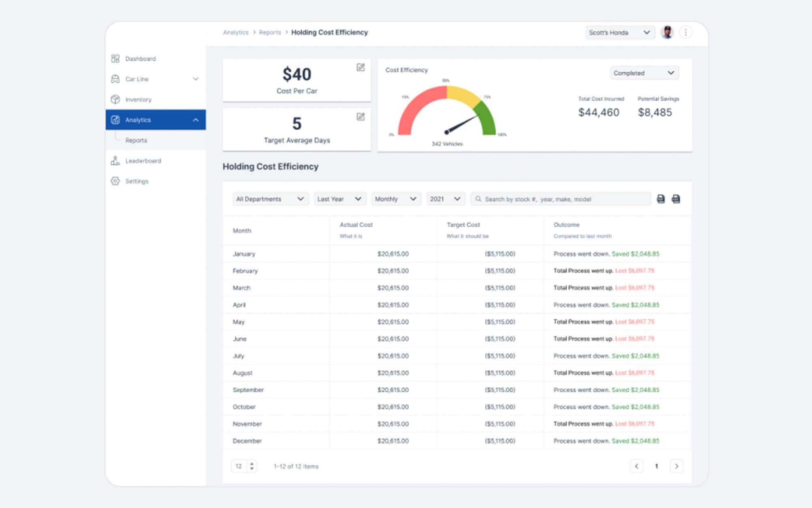Click the user profile avatar

[667, 33]
